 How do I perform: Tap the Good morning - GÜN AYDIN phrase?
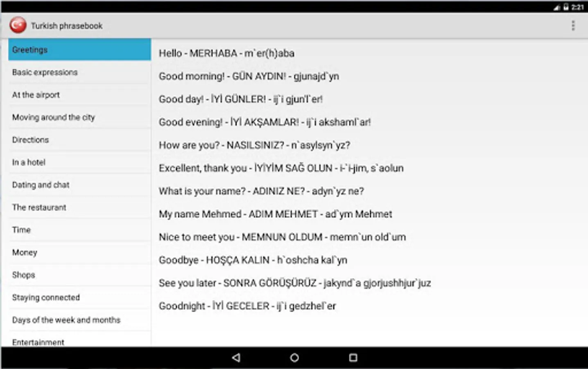pyautogui.click(x=249, y=76)
